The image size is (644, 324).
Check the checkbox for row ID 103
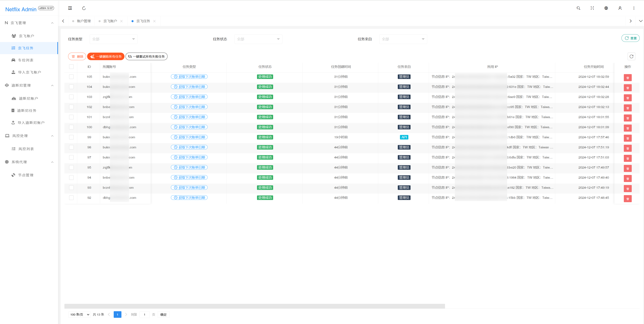click(x=71, y=97)
